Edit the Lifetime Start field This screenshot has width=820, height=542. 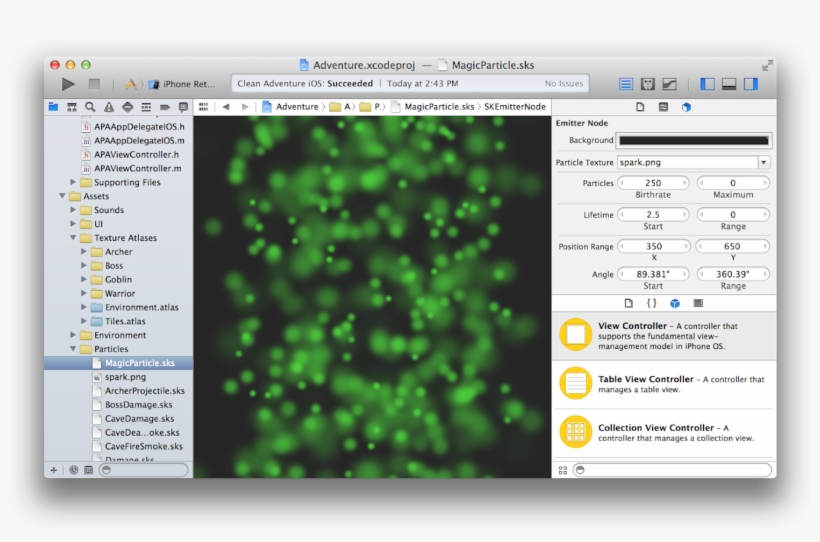[x=653, y=214]
